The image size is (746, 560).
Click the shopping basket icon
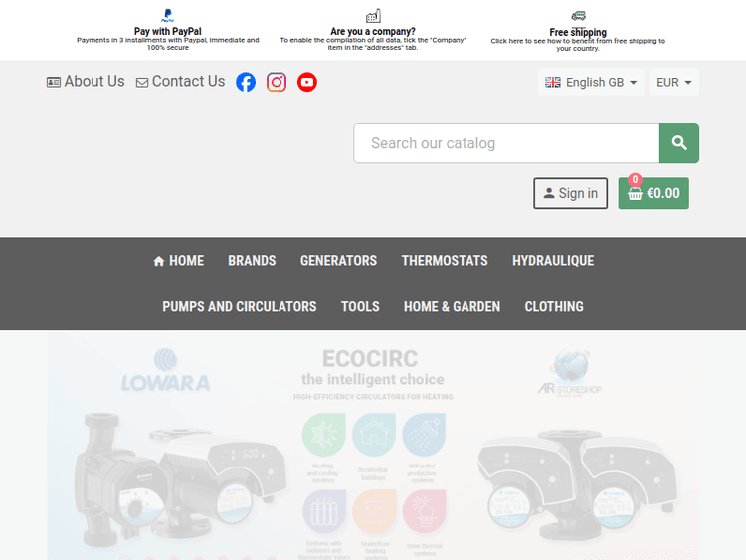tap(635, 194)
